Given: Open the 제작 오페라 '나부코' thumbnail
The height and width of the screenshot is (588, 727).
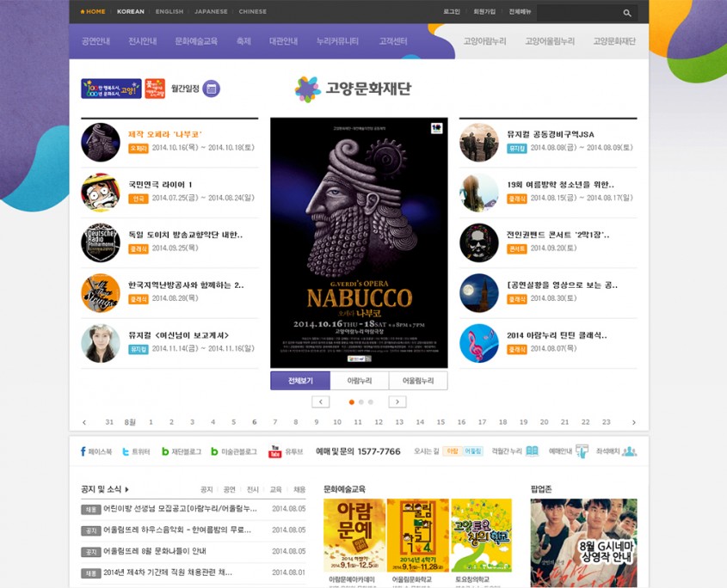Looking at the screenshot, I should pos(101,142).
